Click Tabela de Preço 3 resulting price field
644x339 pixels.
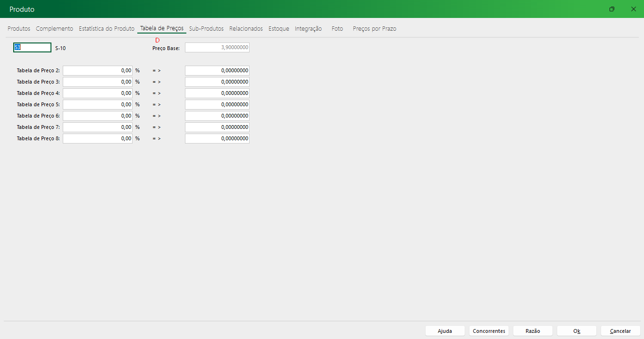pos(217,82)
